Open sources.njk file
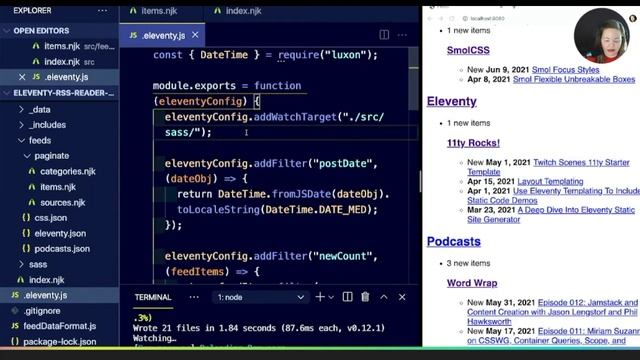The width and height of the screenshot is (640, 360). point(57,202)
